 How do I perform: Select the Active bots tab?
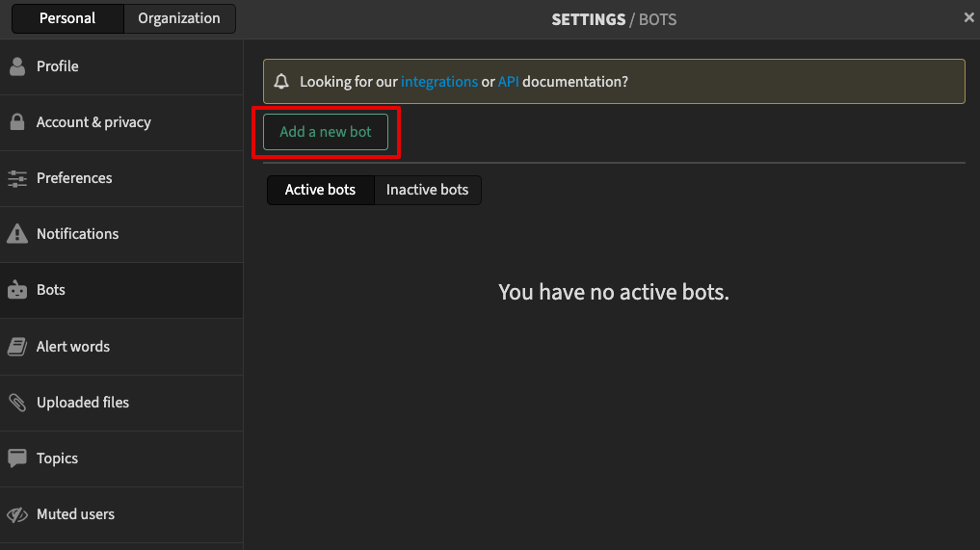pos(320,190)
